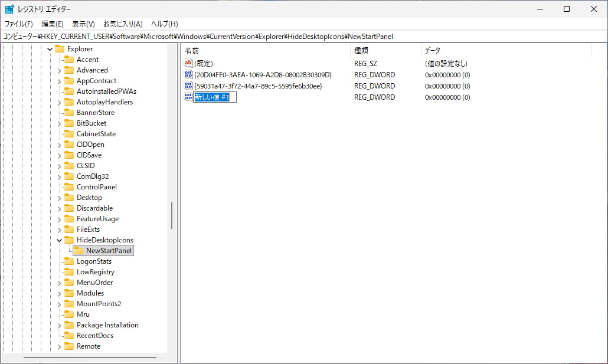Expand the Advanced key

60,70
